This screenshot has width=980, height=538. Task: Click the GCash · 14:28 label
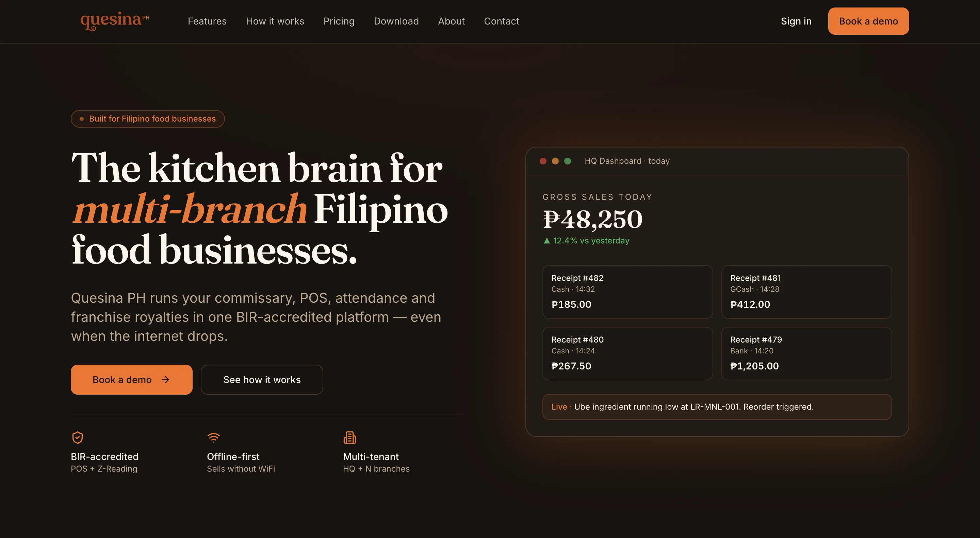[x=754, y=289]
